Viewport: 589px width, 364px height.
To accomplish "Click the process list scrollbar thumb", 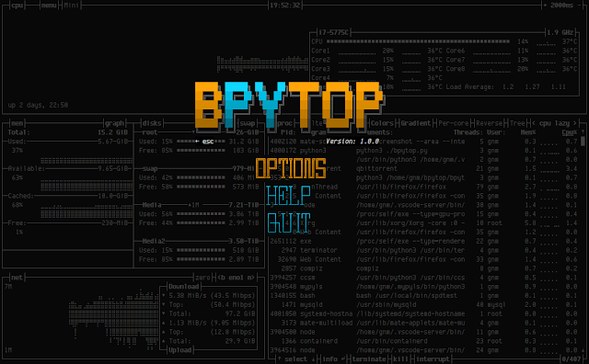I will coord(583,142).
